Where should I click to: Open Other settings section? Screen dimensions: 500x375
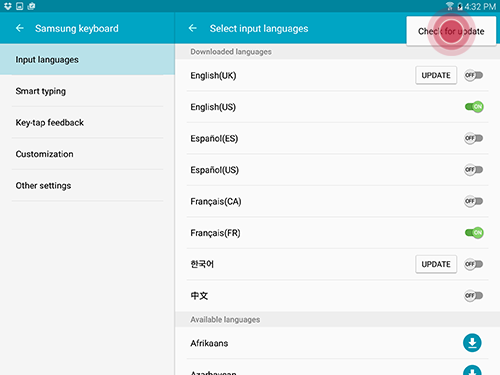click(x=87, y=185)
